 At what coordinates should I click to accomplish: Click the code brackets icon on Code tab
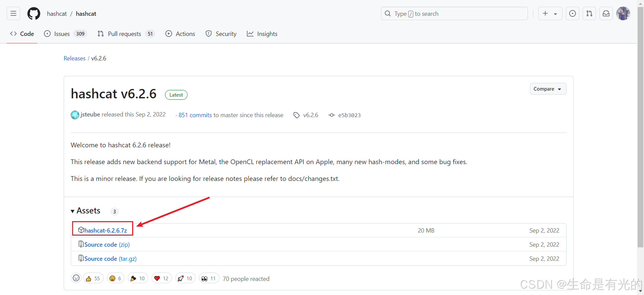13,34
